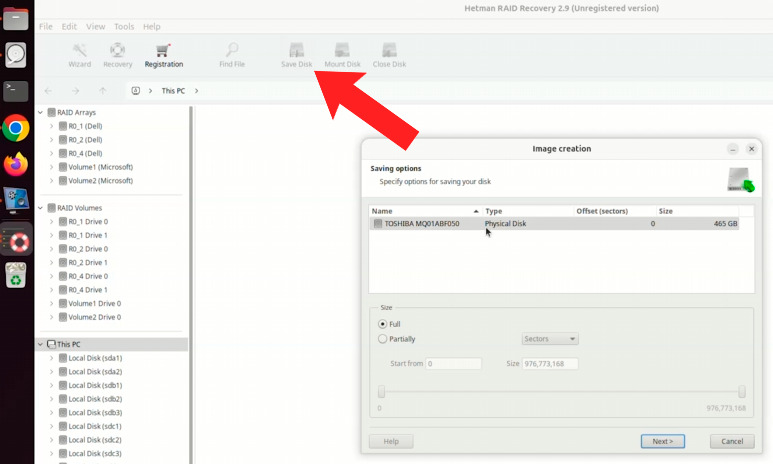Click the tree panel vertical scrollbar

point(191,284)
